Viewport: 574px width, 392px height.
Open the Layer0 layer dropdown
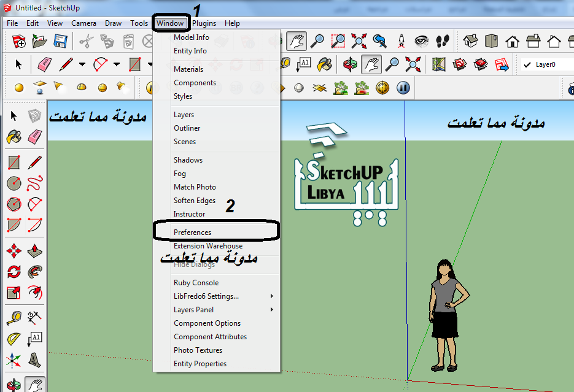coord(548,65)
